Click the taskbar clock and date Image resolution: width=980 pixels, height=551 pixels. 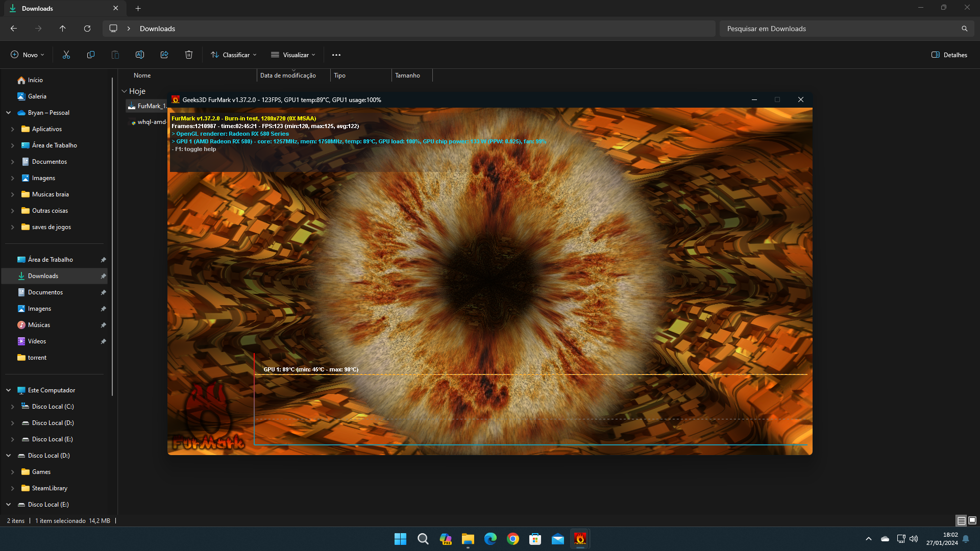[x=942, y=539]
